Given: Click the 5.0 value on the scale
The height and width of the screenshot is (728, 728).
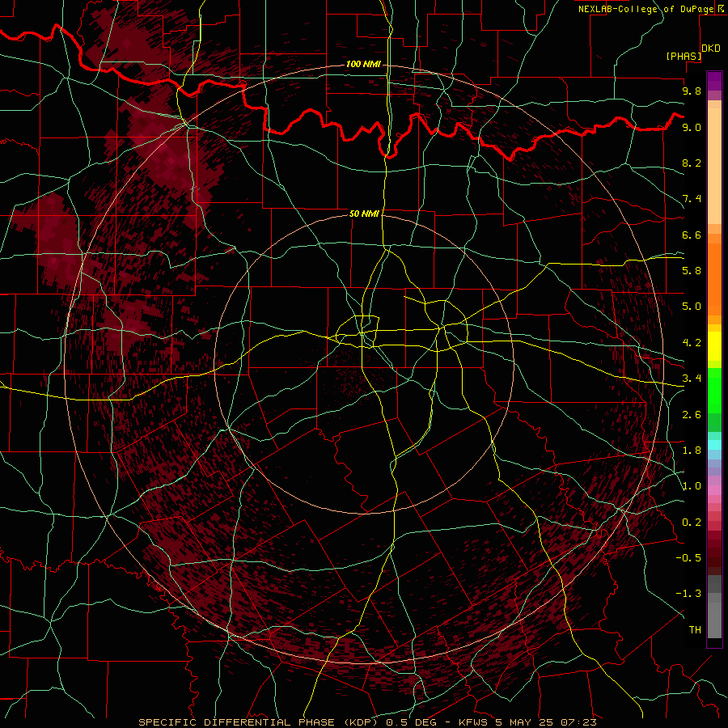Looking at the screenshot, I should tap(692, 307).
